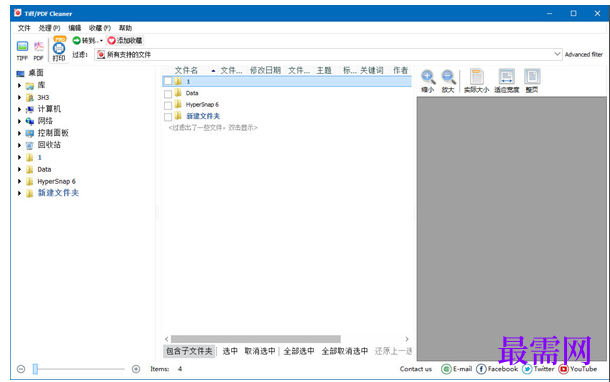Screen dimensions: 610x382
Task: Select 控制面板 control panel in tree
Action: [53, 133]
